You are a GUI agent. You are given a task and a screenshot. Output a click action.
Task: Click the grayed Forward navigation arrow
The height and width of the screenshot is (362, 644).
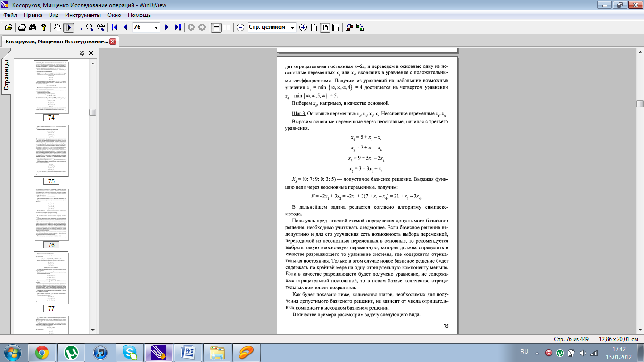pos(202,27)
